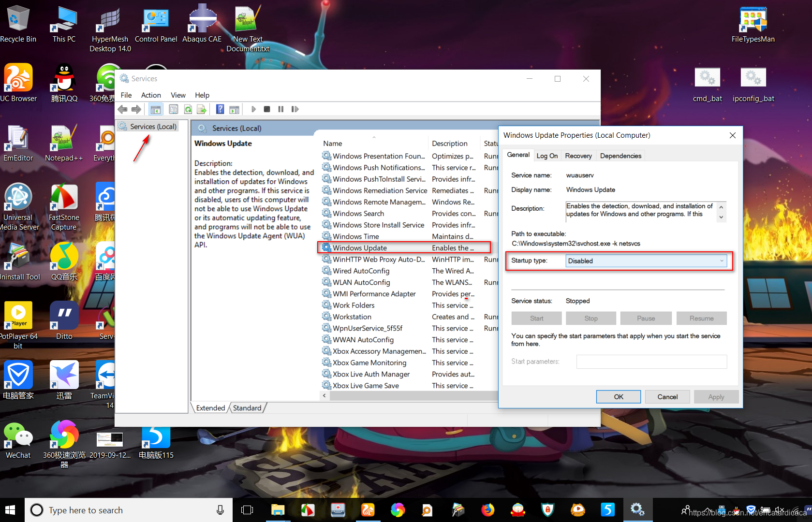Open the Recycle Bin desktop icon
Screen dimensions: 812x522
(x=18, y=24)
